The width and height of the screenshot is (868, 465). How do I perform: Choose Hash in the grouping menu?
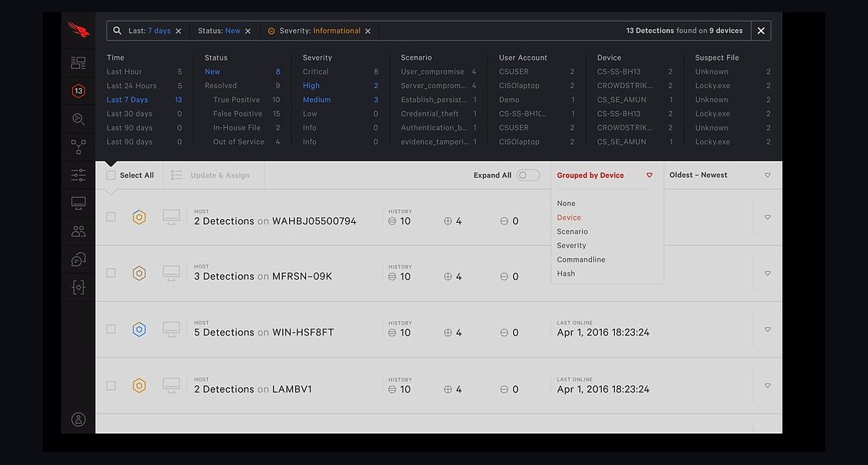[x=566, y=273]
